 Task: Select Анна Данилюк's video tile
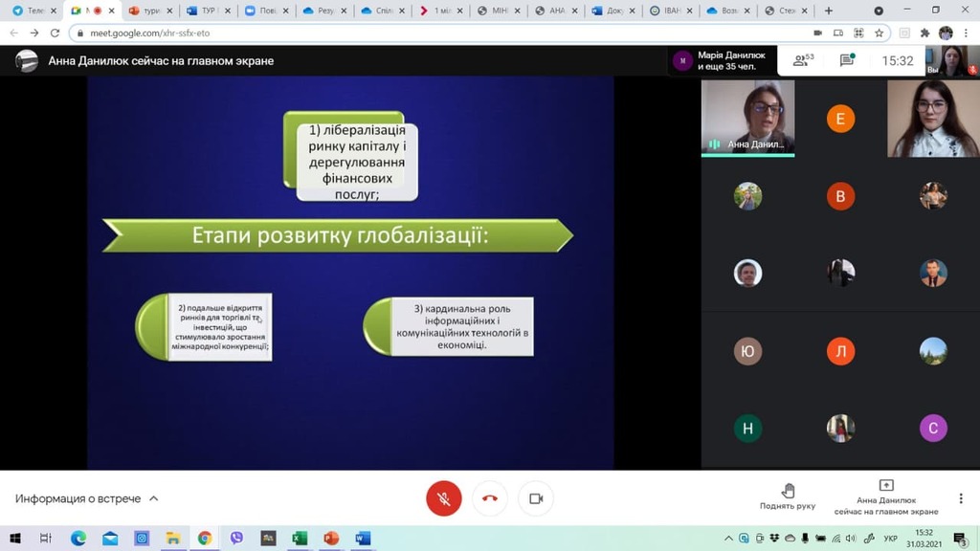point(747,117)
